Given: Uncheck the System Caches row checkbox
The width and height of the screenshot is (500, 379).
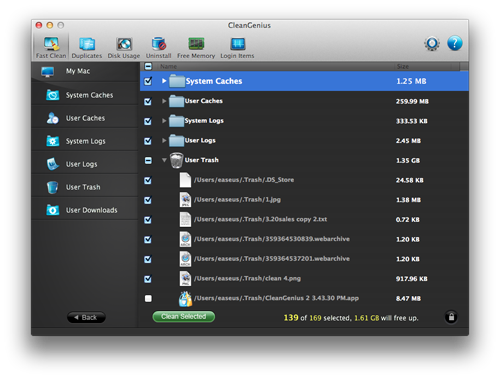Looking at the screenshot, I should 148,81.
